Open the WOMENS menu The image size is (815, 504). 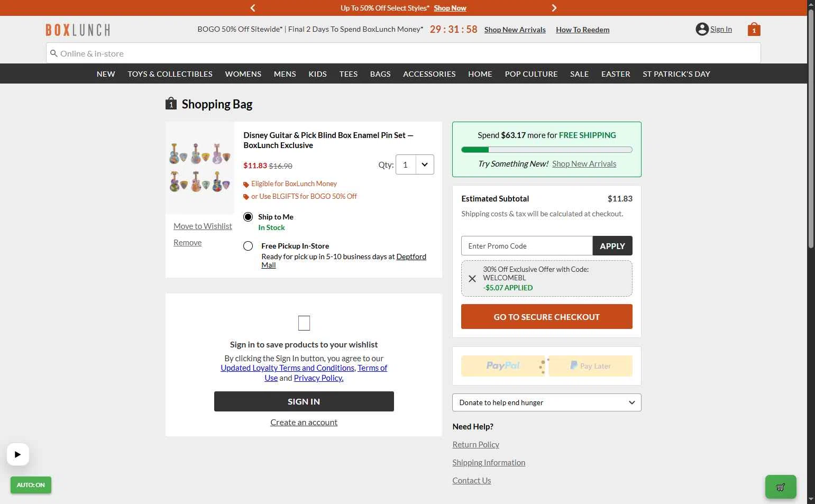[243, 74]
